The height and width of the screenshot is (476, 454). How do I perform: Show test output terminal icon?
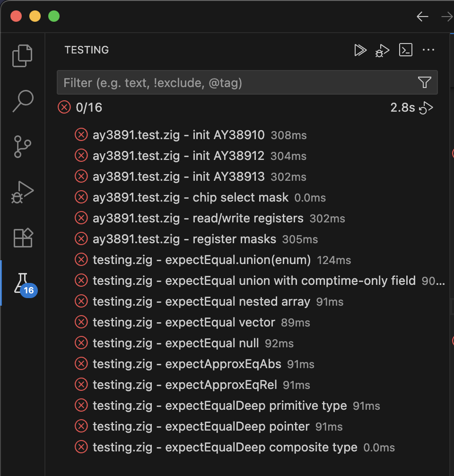coord(406,50)
